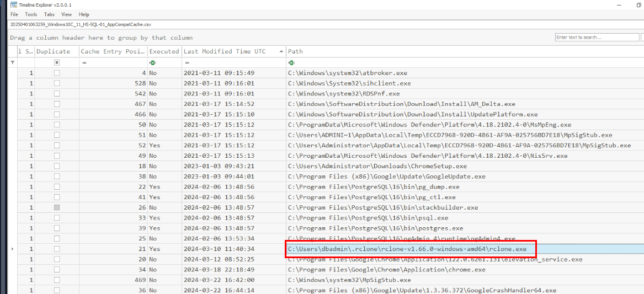Click the equals operator in Last Modified Time filter
Viewport: 644px width, 294px height.
(x=187, y=63)
